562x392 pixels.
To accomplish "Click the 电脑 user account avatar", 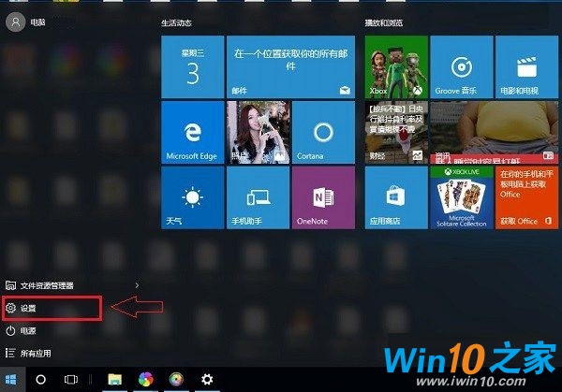I will pos(15,22).
